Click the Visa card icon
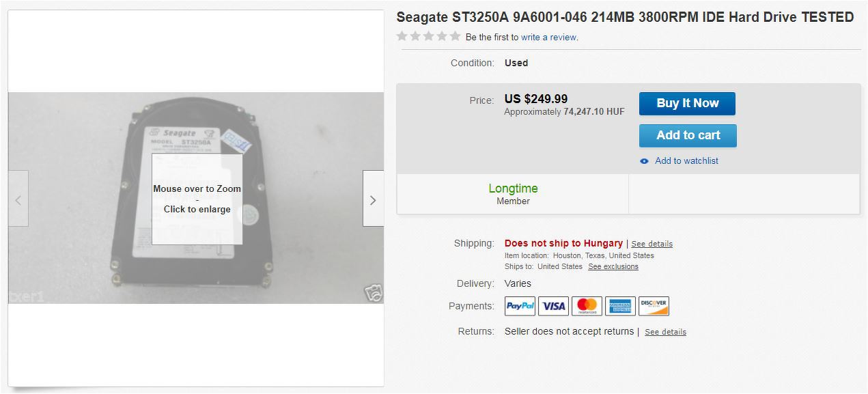The width and height of the screenshot is (868, 394). coord(553,306)
